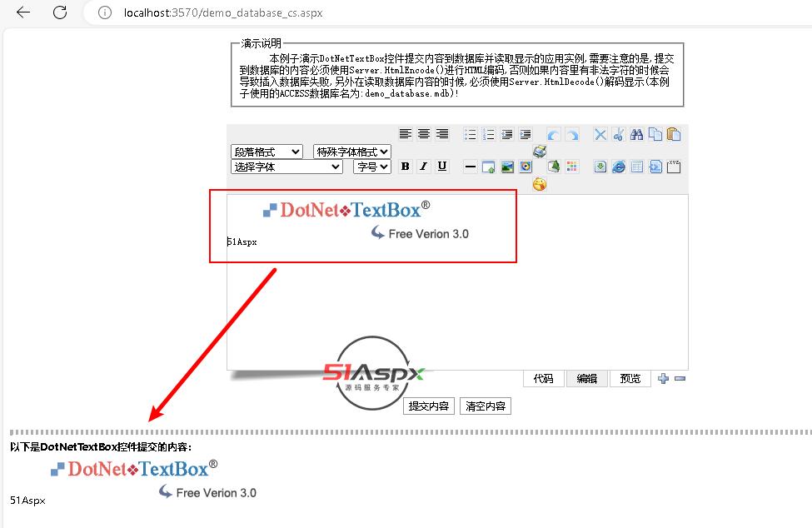The width and height of the screenshot is (812, 528).
Task: Enlarge editor with the plus icon
Action: click(664, 378)
